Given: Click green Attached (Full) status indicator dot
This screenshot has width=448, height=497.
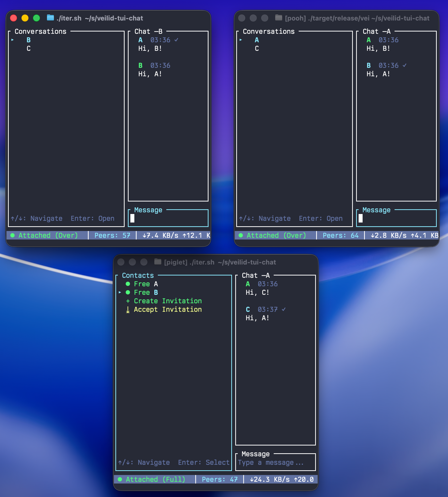Looking at the screenshot, I should [120, 479].
